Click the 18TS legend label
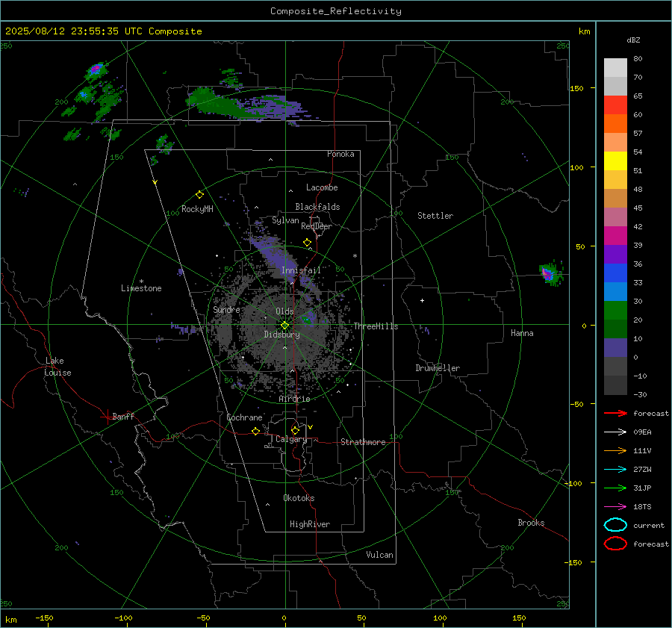 (x=642, y=507)
